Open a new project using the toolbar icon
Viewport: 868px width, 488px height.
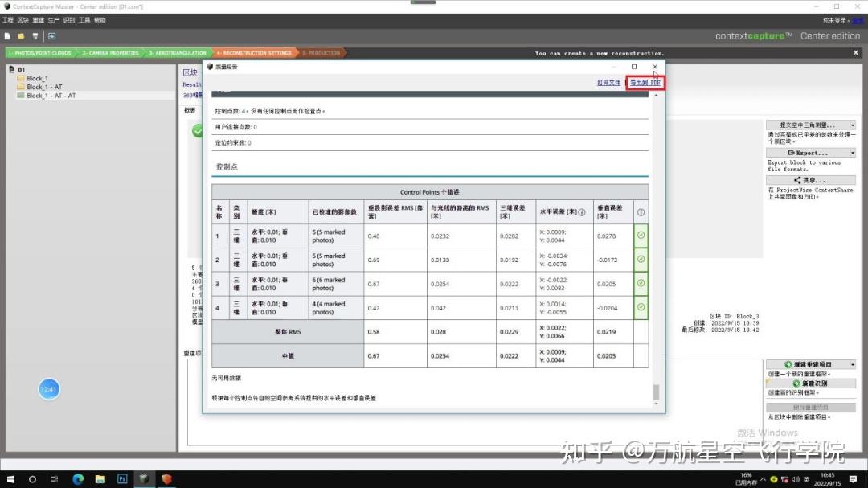[x=7, y=36]
